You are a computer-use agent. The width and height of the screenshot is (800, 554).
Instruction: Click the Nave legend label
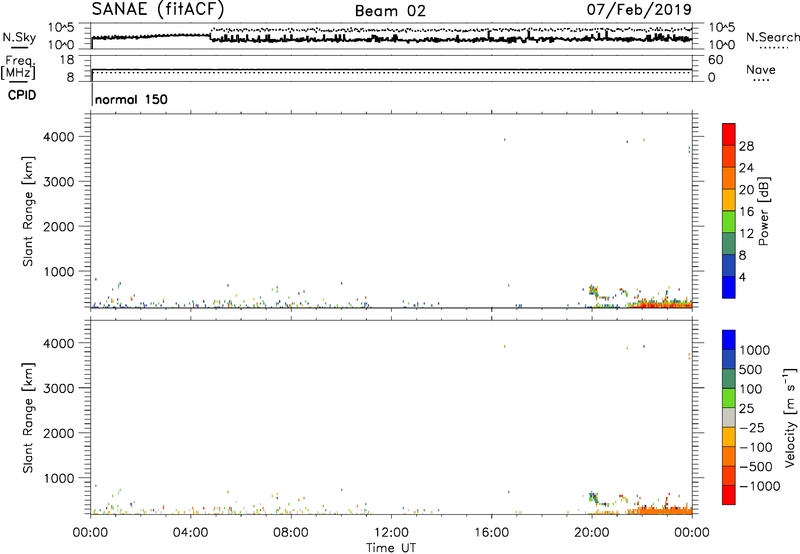761,69
